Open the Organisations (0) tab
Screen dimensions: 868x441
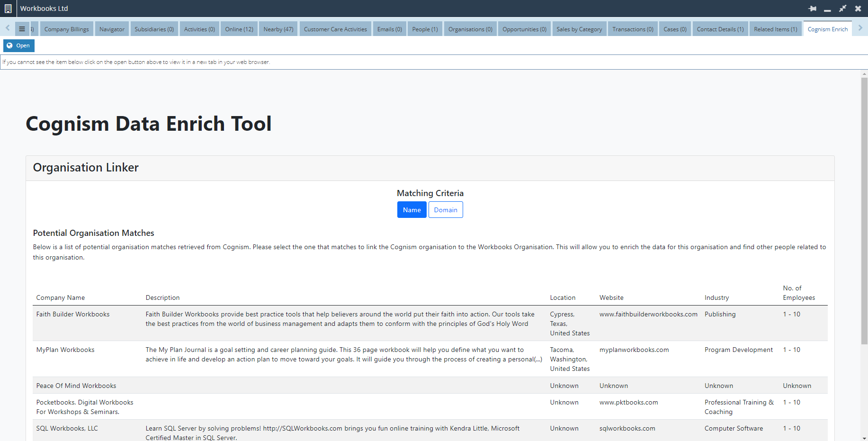click(470, 29)
